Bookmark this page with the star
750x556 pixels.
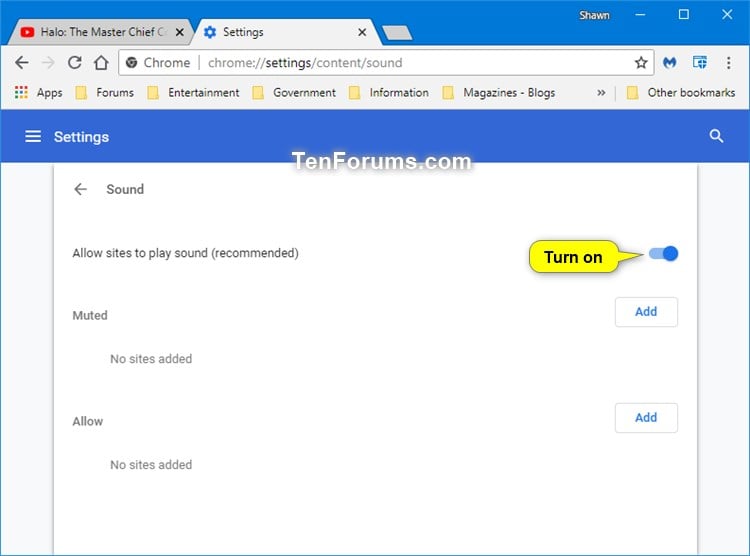point(641,63)
